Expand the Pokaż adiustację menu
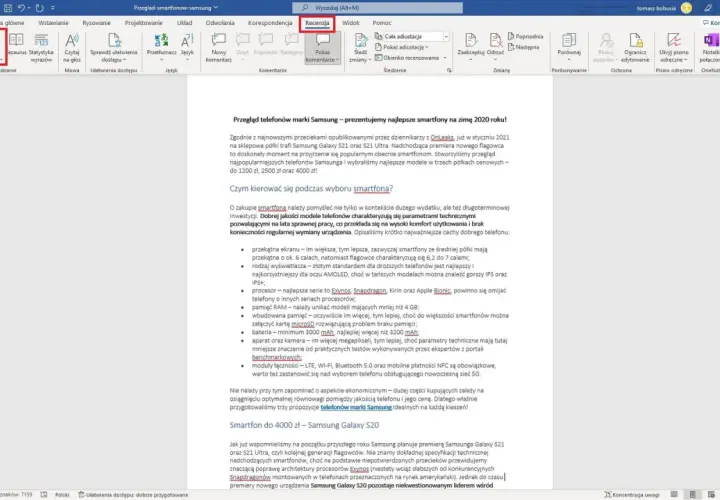This screenshot has width=720, height=500. pos(402,47)
